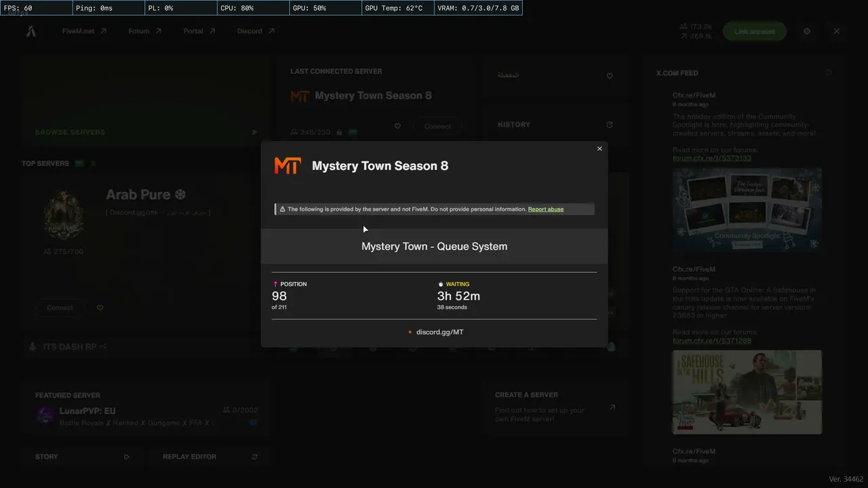Click the MT logo in the queue dialog
Viewport: 868px width, 488px height.
coord(287,165)
